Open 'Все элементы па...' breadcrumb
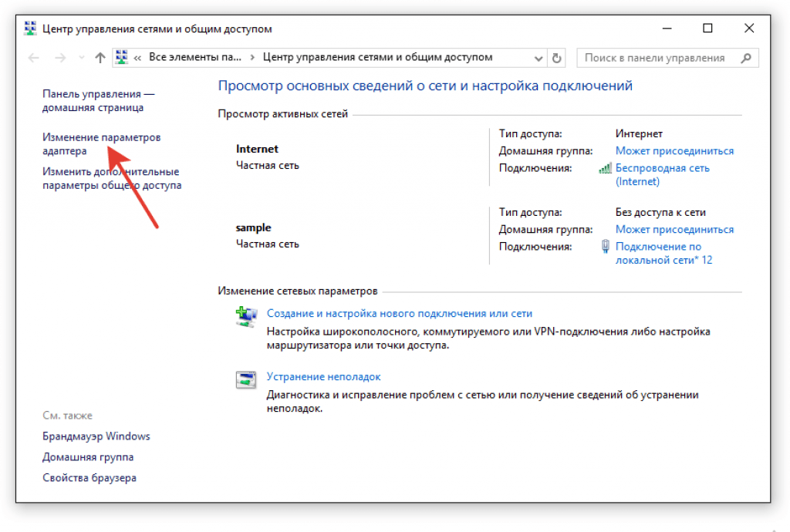This screenshot has width=790, height=532. (x=195, y=57)
